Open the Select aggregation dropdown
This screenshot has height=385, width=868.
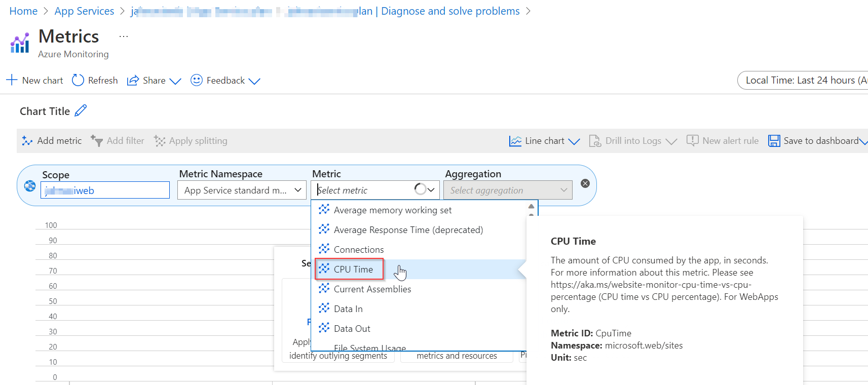click(508, 190)
